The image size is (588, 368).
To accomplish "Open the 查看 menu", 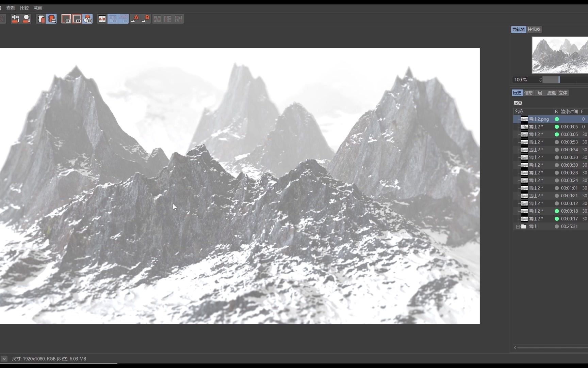I will point(11,7).
